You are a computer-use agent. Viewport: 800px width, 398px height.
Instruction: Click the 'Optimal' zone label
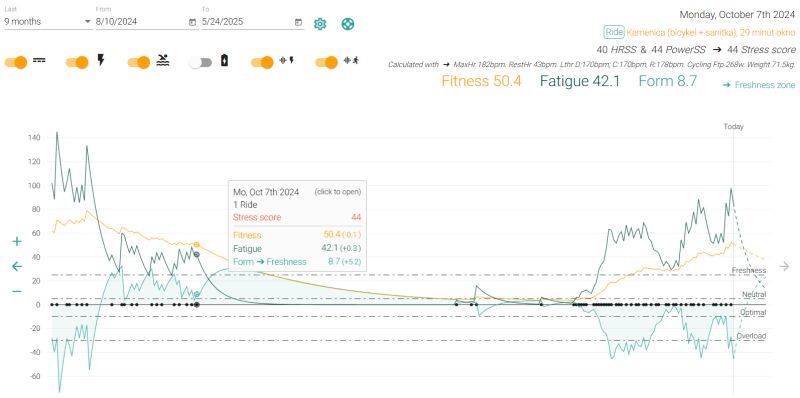753,312
